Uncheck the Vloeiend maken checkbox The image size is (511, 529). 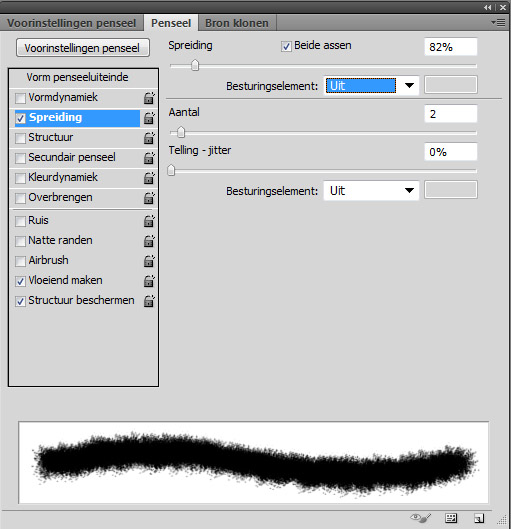click(20, 281)
